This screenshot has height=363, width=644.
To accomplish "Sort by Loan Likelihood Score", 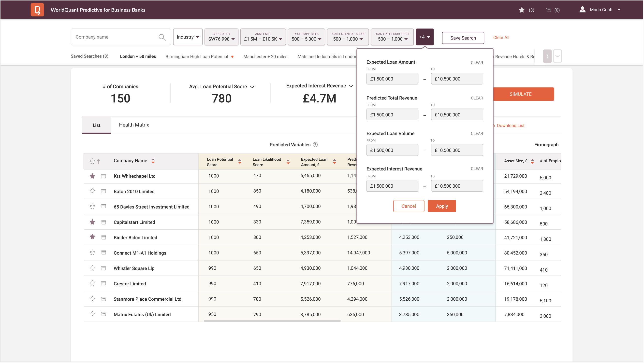I will (288, 162).
